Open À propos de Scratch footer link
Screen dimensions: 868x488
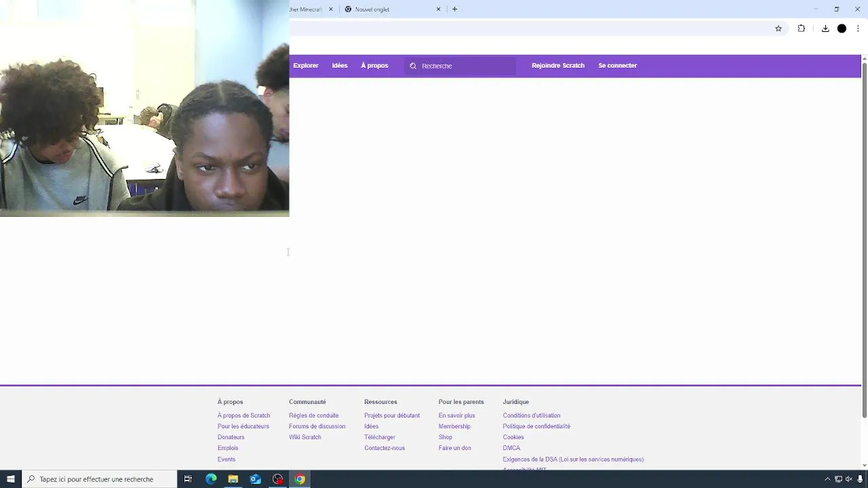[243, 415]
